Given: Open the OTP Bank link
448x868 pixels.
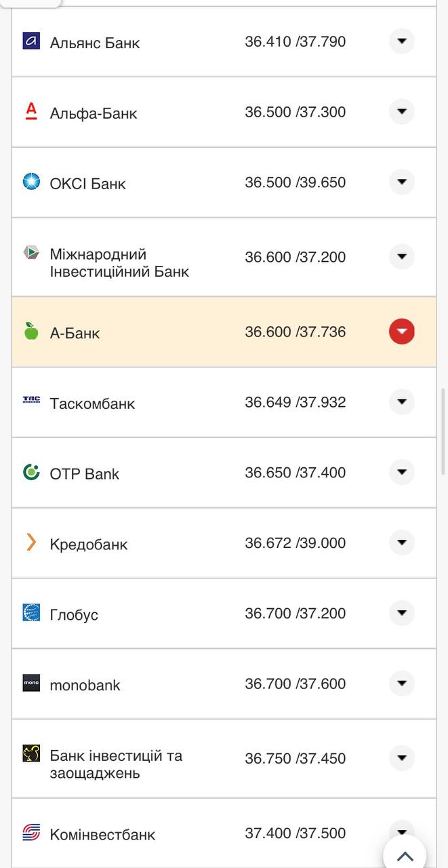Looking at the screenshot, I should (83, 473).
